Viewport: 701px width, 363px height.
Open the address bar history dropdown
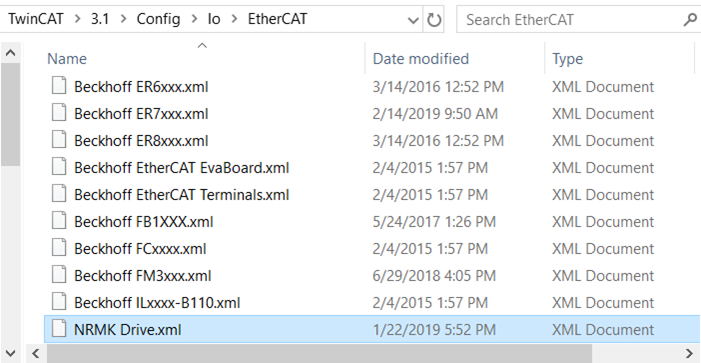(414, 20)
